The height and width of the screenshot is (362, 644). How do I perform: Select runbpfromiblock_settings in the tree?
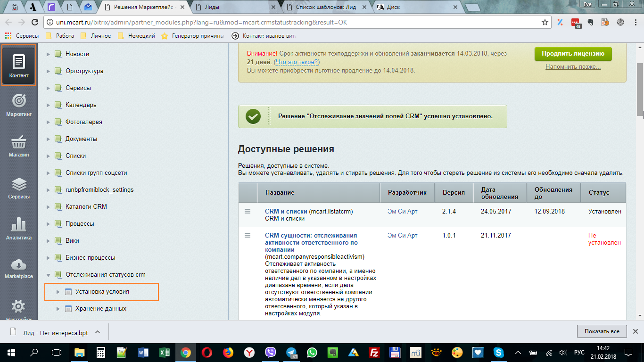point(99,190)
